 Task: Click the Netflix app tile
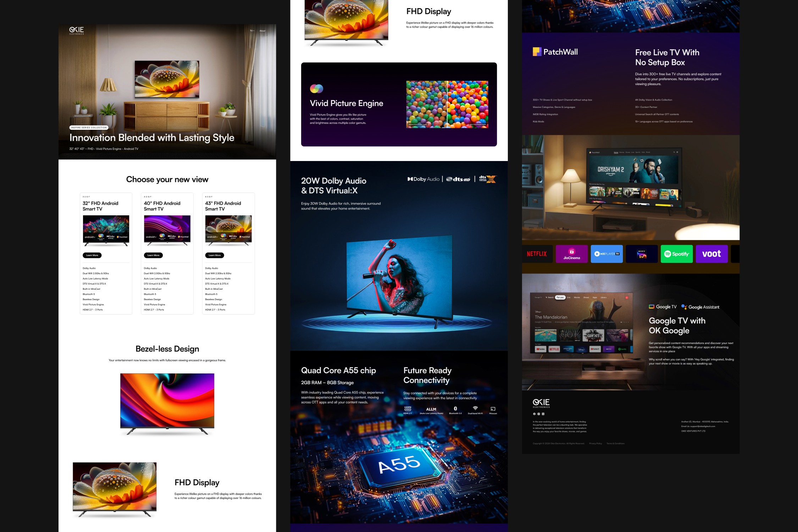point(537,254)
